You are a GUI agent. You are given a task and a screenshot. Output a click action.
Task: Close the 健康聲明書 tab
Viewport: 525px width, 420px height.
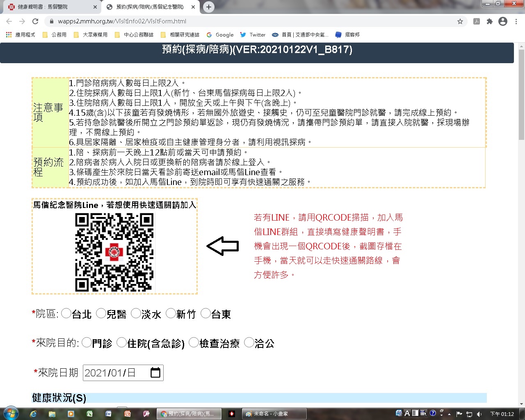95,7
